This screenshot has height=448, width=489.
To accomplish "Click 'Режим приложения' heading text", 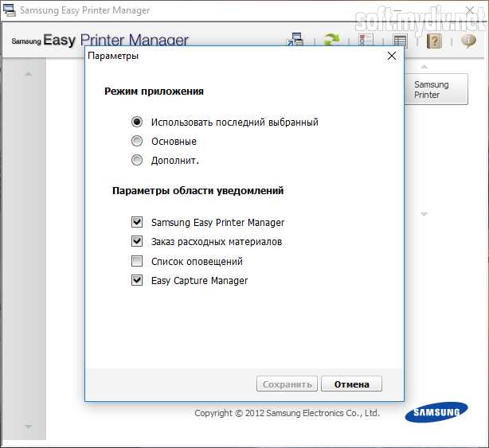I will pos(154,92).
